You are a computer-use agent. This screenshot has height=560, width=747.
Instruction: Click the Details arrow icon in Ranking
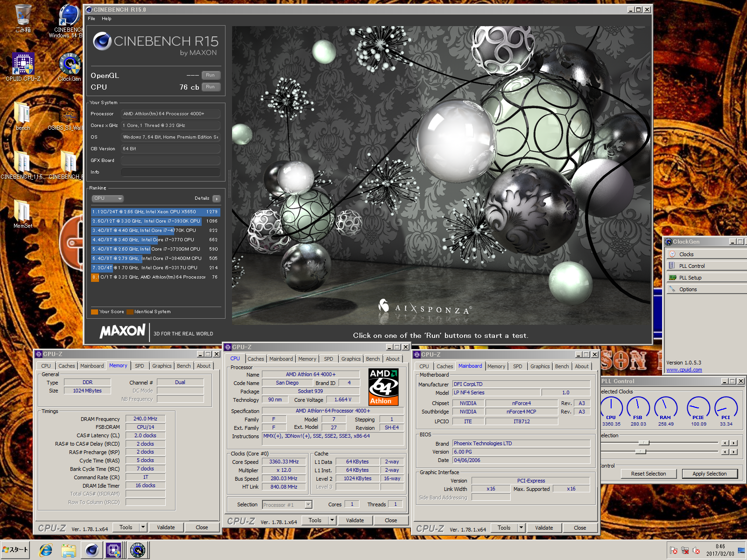click(x=216, y=198)
